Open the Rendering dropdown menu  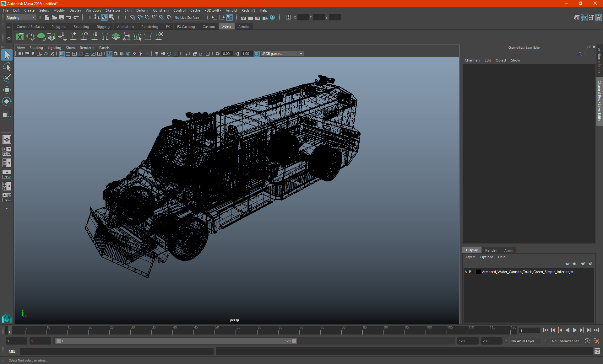tap(149, 27)
